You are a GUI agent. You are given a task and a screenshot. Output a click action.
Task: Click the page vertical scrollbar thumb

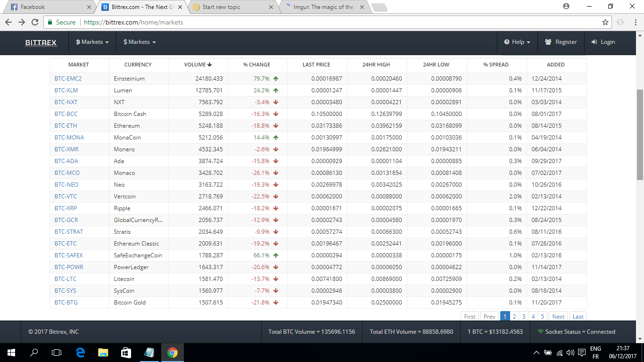coord(640,134)
